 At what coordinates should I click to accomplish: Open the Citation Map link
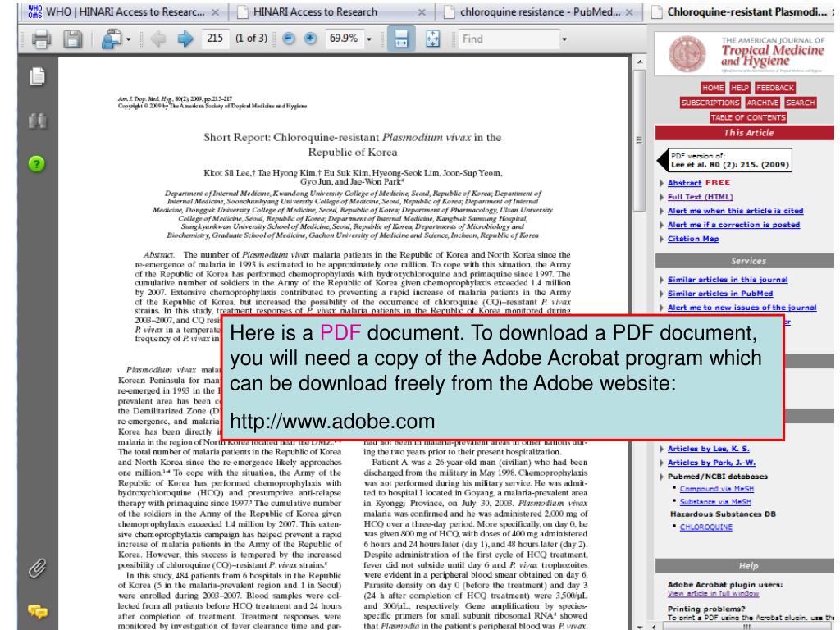coord(693,239)
